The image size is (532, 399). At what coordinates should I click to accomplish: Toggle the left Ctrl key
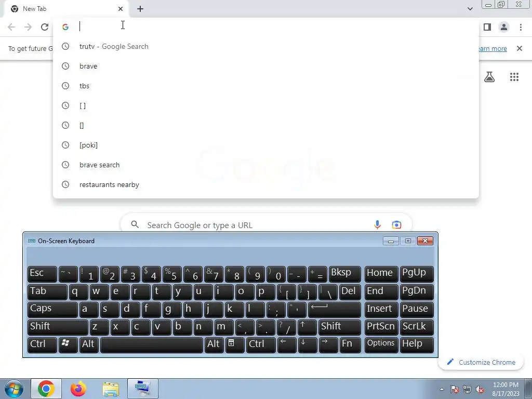tap(42, 345)
